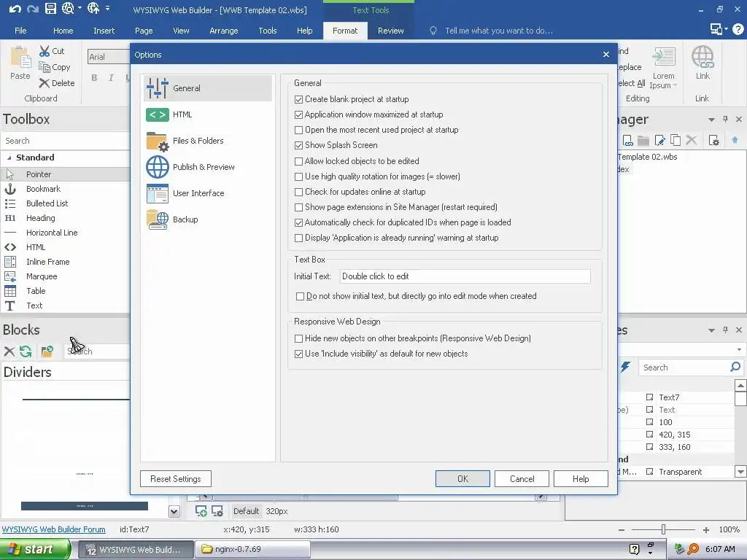
Task: Switch to the Review ribbon tab
Action: 391,31
